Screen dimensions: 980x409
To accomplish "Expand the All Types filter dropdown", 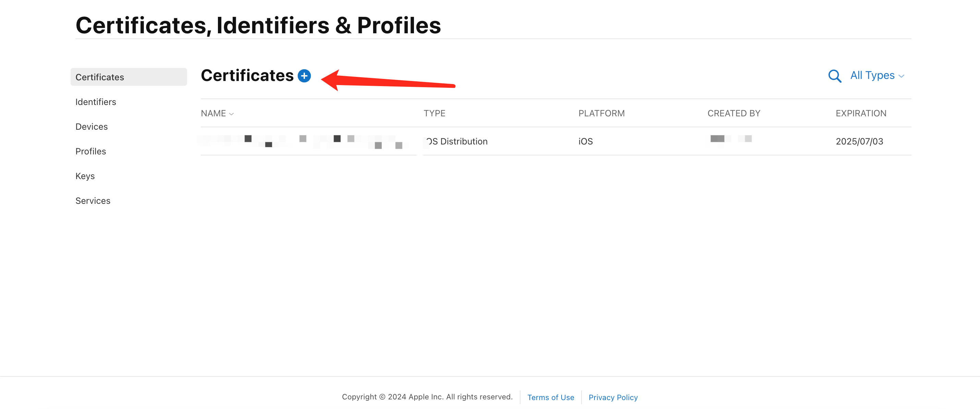I will click(x=877, y=75).
